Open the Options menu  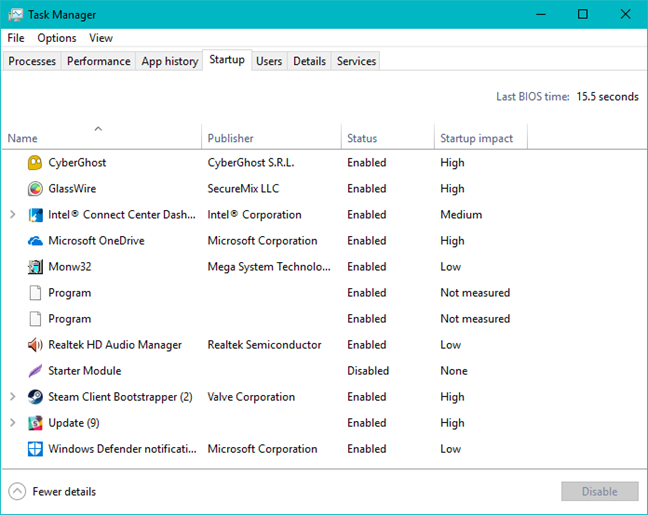pyautogui.click(x=57, y=38)
